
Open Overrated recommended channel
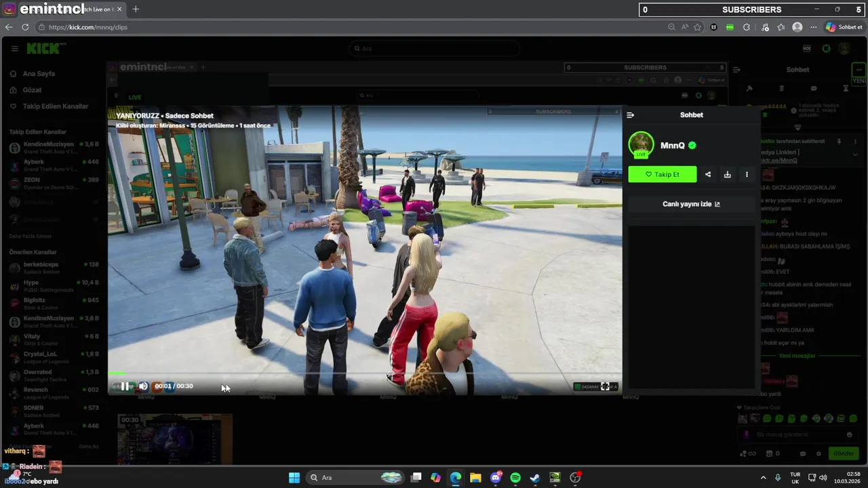click(x=54, y=375)
